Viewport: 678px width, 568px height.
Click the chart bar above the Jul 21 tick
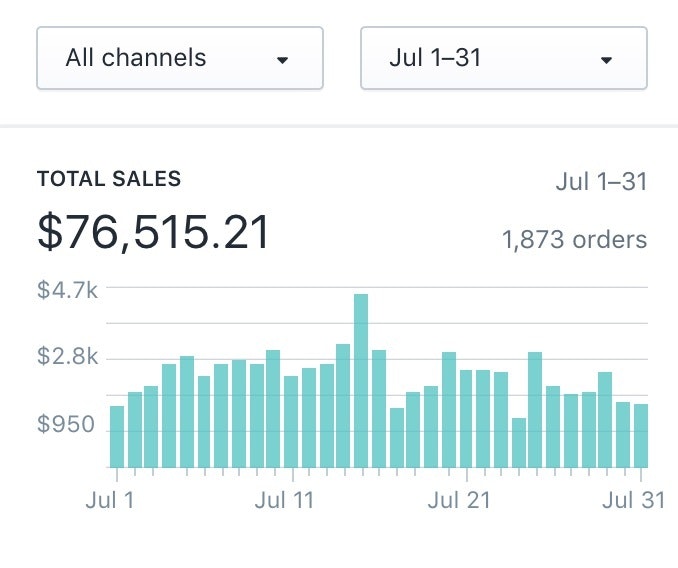pos(466,419)
